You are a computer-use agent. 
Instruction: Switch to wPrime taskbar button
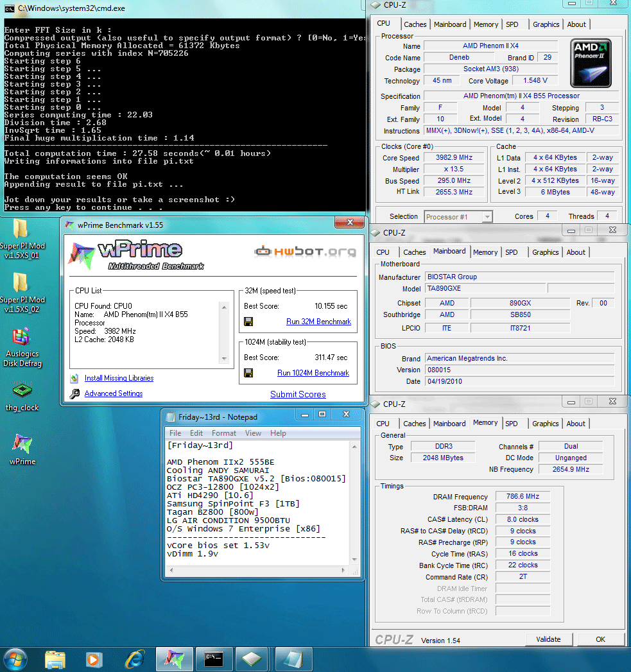(x=173, y=659)
